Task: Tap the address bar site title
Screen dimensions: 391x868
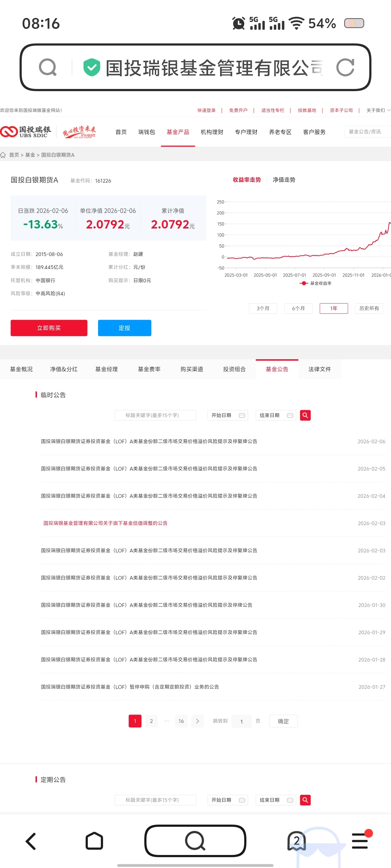Action: (x=214, y=67)
